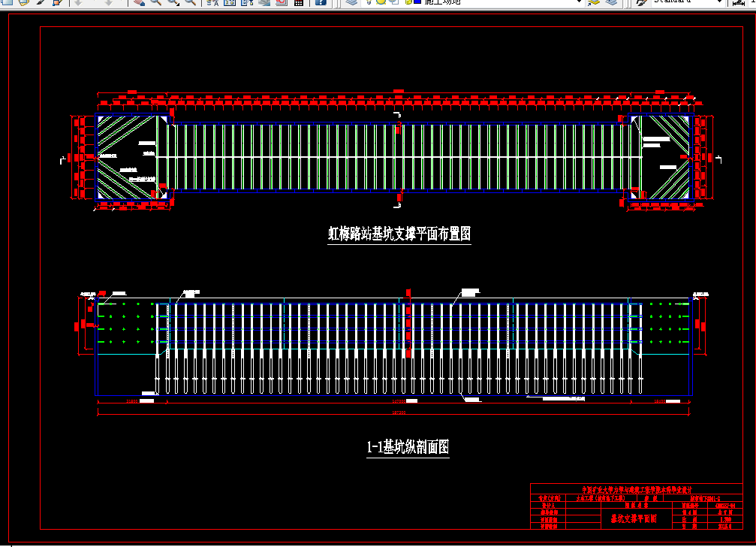Toggle the sun freeze state of layer 施工场地
This screenshot has width=756, height=547.
click(x=381, y=2)
